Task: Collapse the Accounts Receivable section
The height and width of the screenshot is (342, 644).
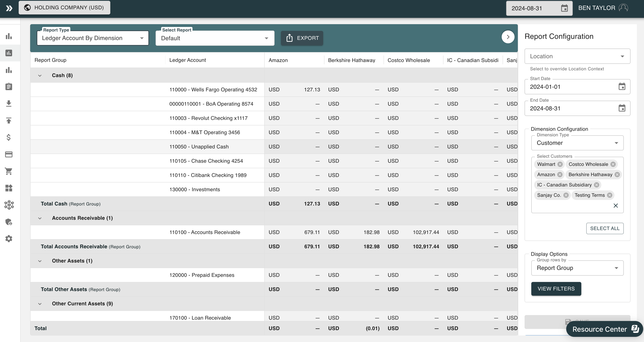Action: coord(40,218)
